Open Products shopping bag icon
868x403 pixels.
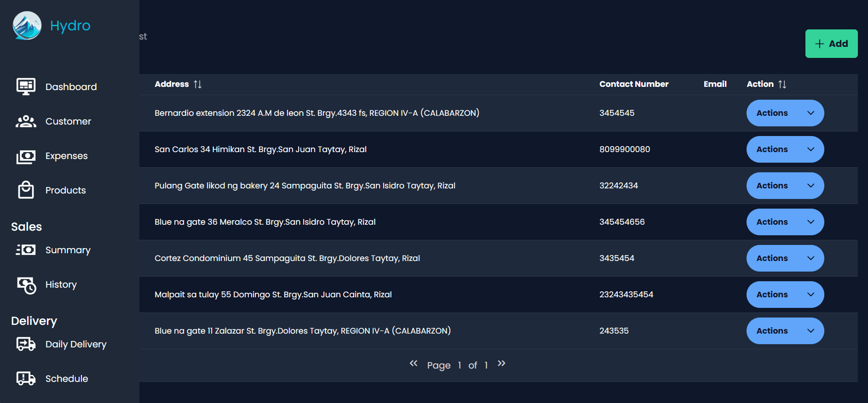coord(26,190)
